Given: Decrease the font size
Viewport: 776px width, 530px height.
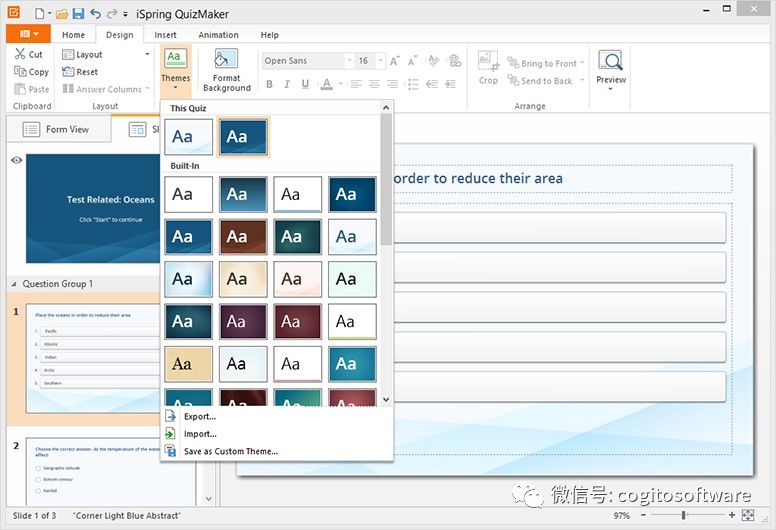Looking at the screenshot, I should pos(412,61).
